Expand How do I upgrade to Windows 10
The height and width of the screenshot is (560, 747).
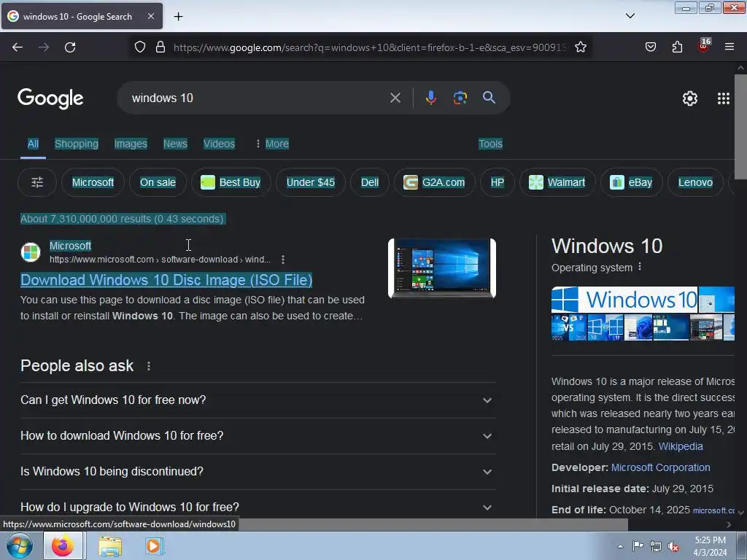(258, 506)
